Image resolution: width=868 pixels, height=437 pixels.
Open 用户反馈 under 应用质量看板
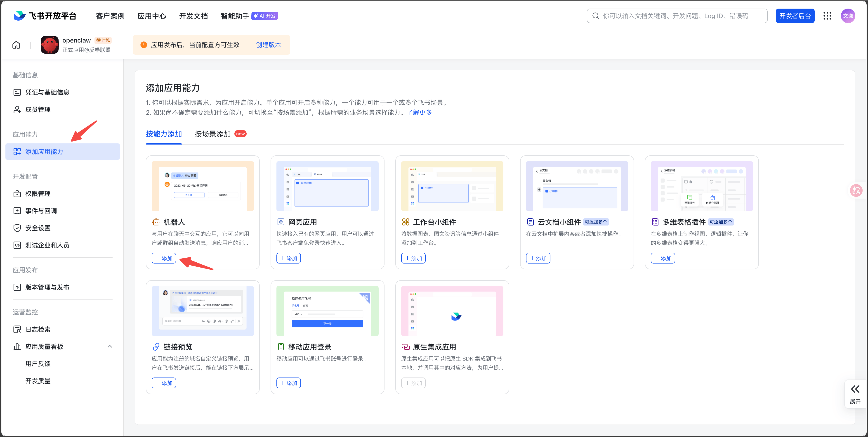tap(38, 364)
